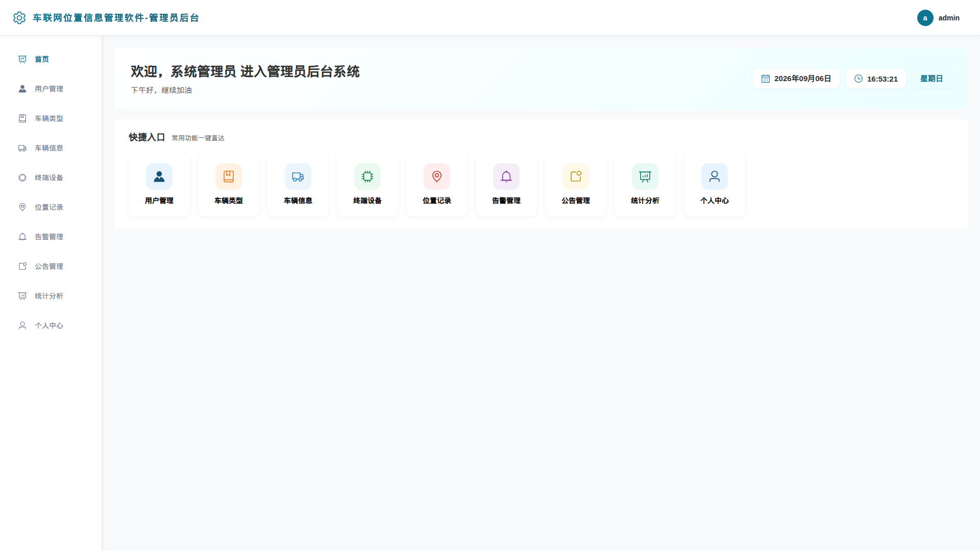
Task: Click the location pin icon beside 位置记录 in sidebar
Action: tap(22, 207)
